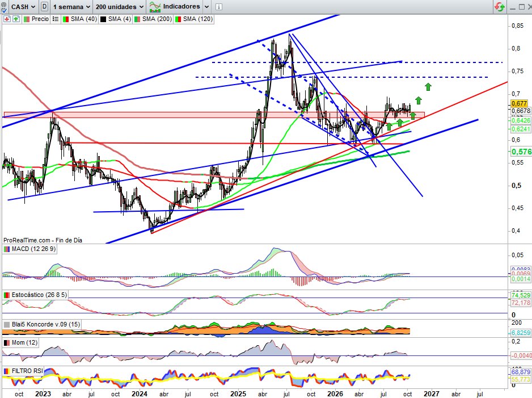Click the 0,6678 price label
Image resolution: width=532 pixels, height=398 pixels.
point(521,111)
